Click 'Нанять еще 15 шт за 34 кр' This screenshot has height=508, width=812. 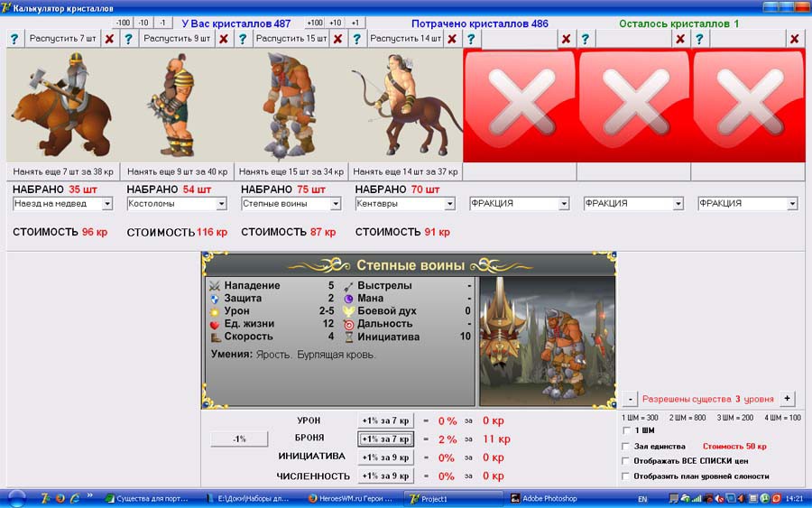click(x=291, y=171)
